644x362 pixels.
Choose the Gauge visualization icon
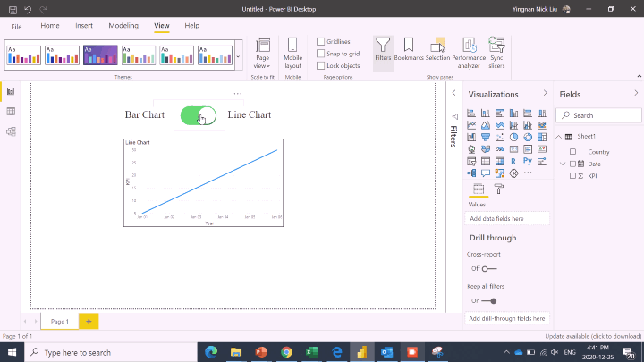click(x=499, y=149)
